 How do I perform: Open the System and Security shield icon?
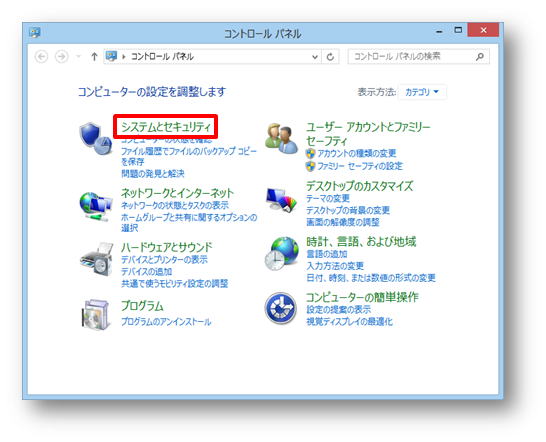pos(96,139)
